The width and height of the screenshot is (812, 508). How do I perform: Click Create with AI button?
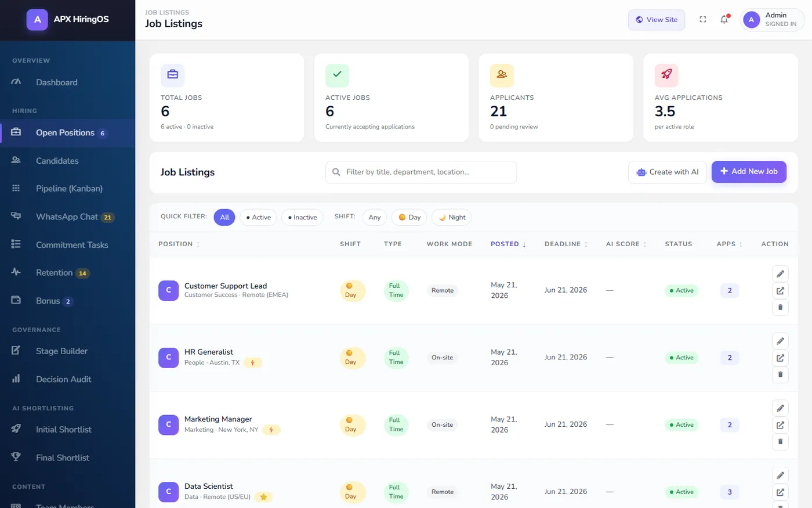click(668, 172)
